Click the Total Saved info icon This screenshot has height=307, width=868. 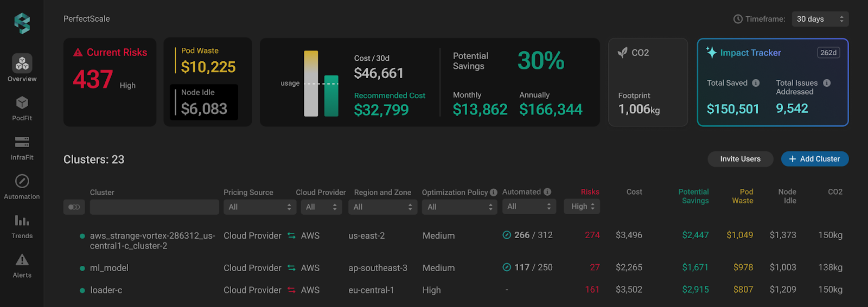pyautogui.click(x=756, y=83)
